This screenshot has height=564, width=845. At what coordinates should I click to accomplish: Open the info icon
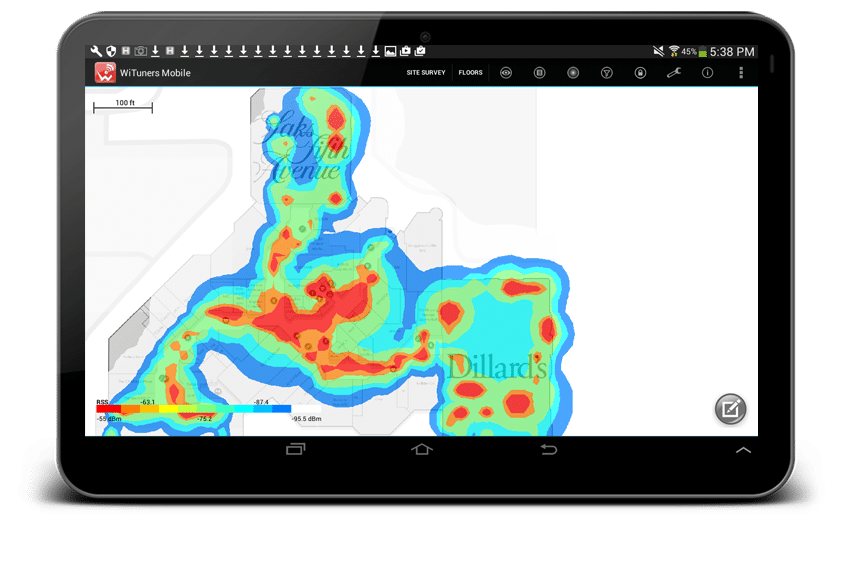pos(708,73)
